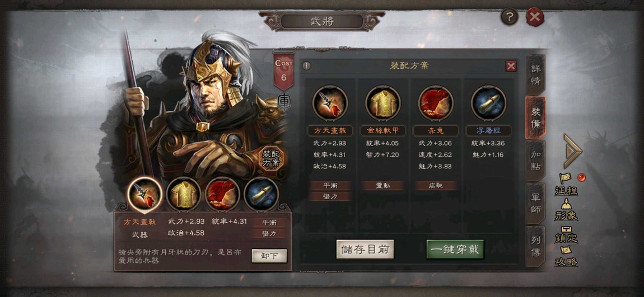The width and height of the screenshot is (644, 297).
Task: Select the red horse icon under the portrait
Action: click(222, 195)
